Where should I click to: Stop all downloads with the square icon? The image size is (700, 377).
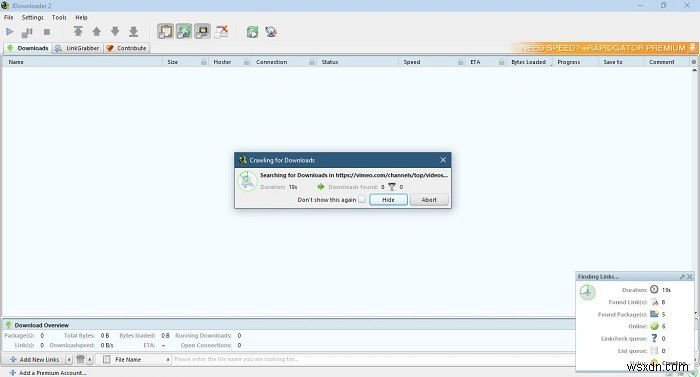pyautogui.click(x=47, y=32)
